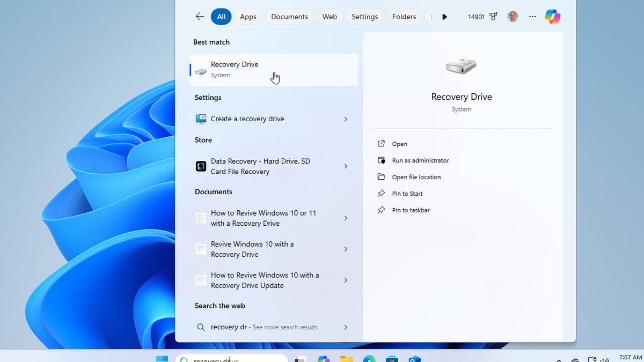Viewport: 644px width, 362px height.
Task: Expand 'Create a recovery drive' chevron
Action: pyautogui.click(x=346, y=119)
